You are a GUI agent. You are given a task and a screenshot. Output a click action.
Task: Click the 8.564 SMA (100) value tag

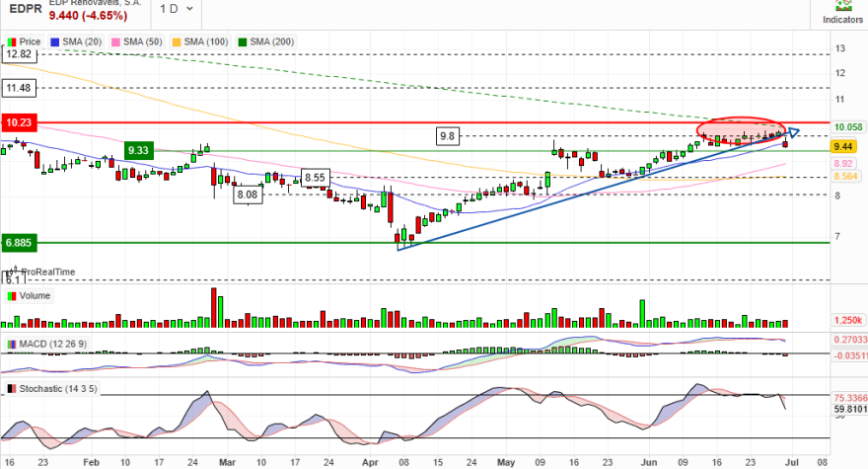point(846,177)
